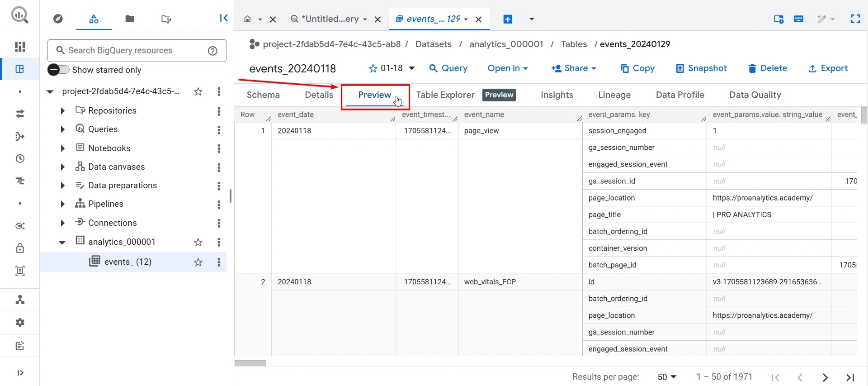Open the help icon in the search box
Image resolution: width=868 pixels, height=386 pixels.
(212, 51)
